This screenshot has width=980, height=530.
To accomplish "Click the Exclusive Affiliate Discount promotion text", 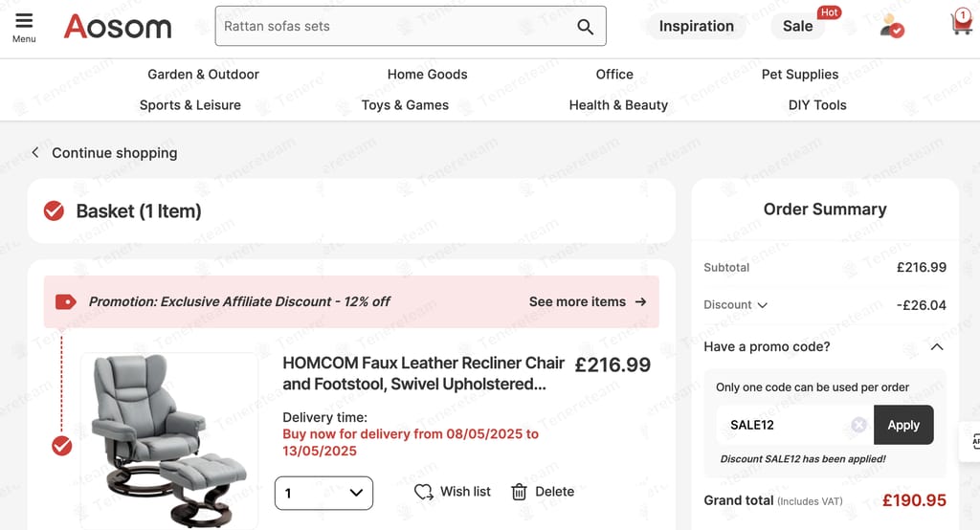I will click(239, 302).
